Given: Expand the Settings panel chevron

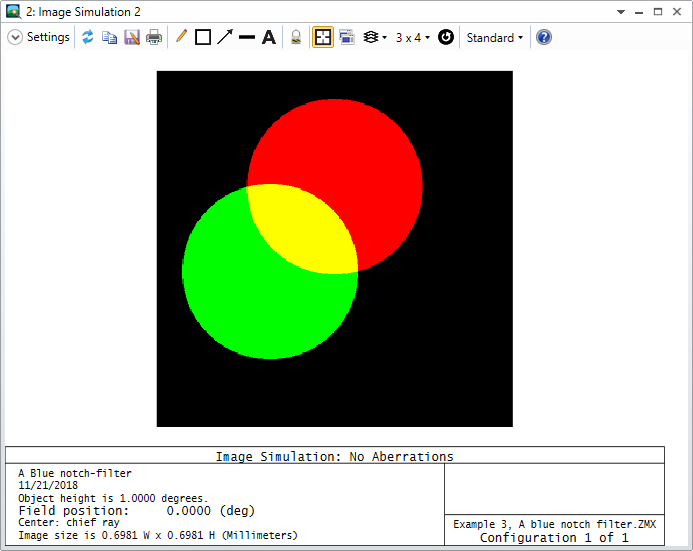Looking at the screenshot, I should 15,37.
